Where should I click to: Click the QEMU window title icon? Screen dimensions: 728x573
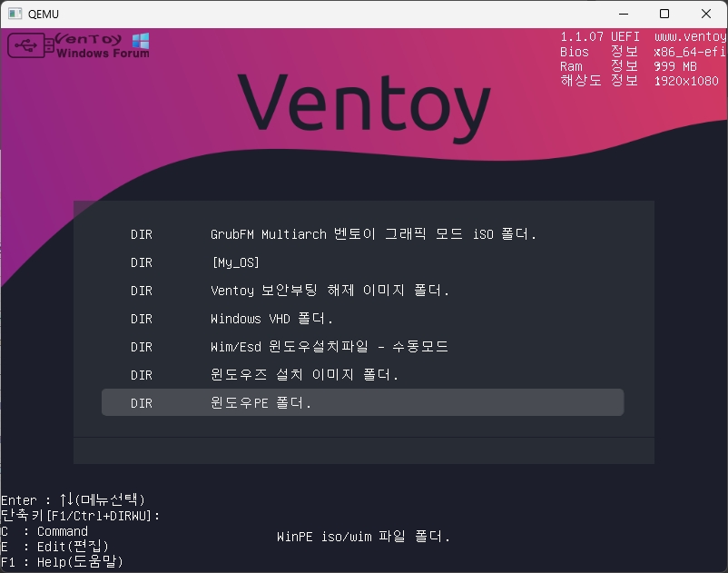click(15, 14)
